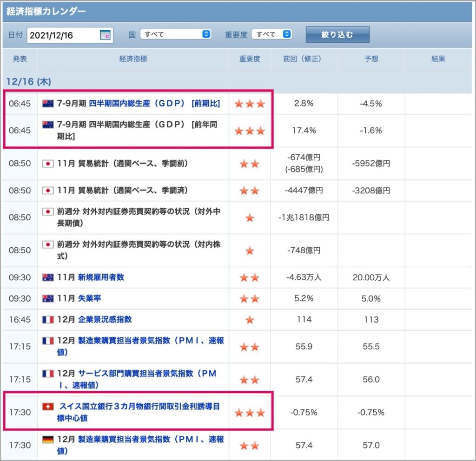Click the Australia flag next to 新規雇用者数

click(48, 277)
